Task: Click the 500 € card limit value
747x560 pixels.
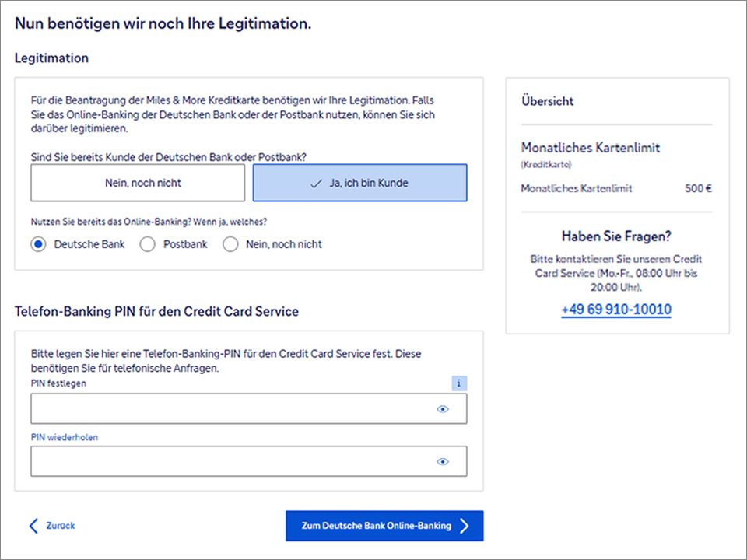Action: pyautogui.click(x=698, y=188)
